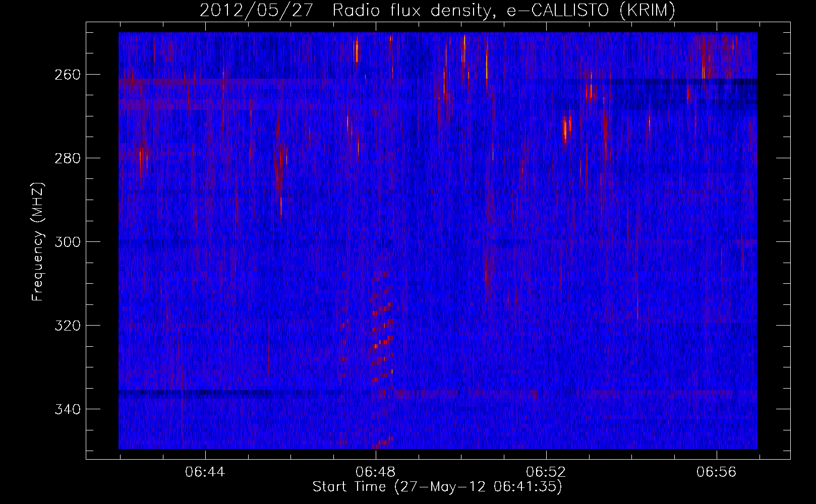Click the 260 frequency tick label

click(x=67, y=75)
